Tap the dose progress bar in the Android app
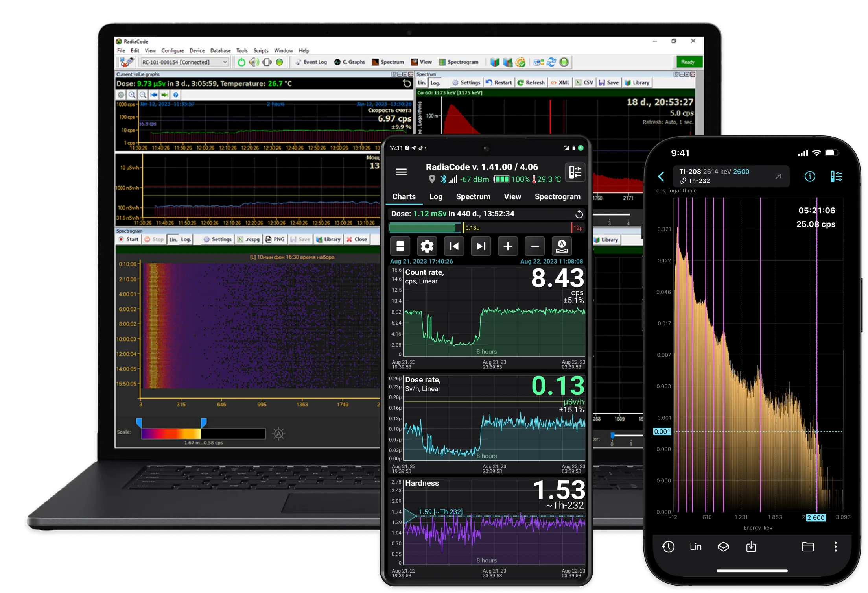Image resolution: width=868 pixels, height=593 pixels. point(423,227)
